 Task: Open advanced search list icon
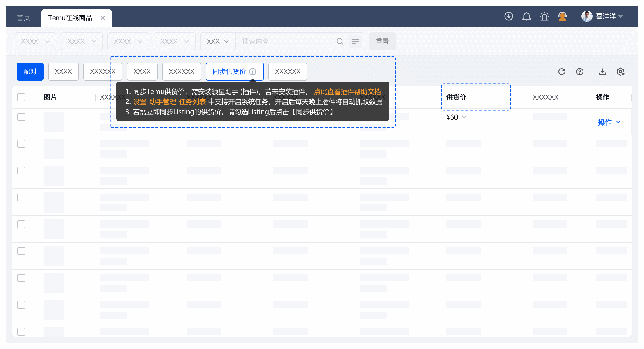[x=356, y=41]
